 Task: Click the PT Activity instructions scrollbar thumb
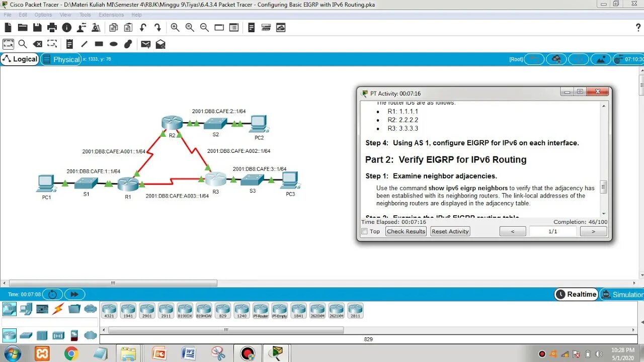pos(604,187)
